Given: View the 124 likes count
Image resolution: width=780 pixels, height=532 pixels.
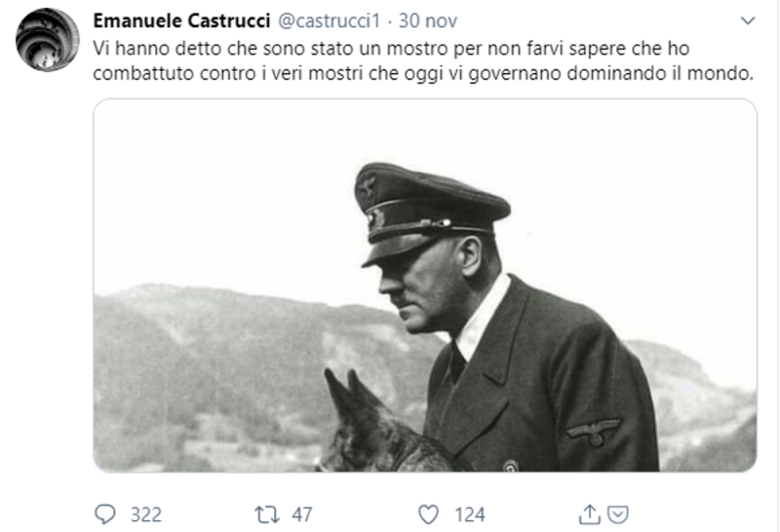Looking at the screenshot, I should 470,514.
